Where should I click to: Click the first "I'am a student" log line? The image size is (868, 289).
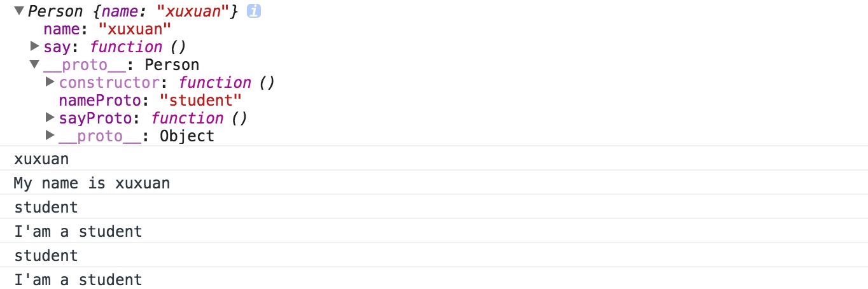tap(434, 231)
